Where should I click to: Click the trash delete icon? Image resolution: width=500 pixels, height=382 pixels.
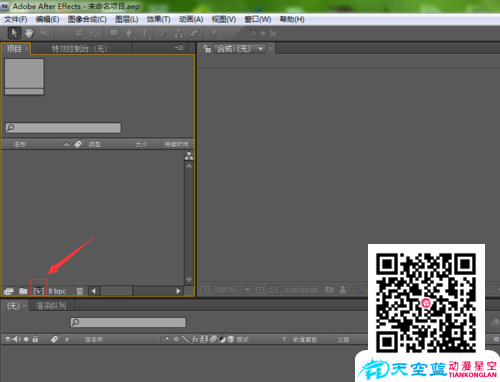80,291
